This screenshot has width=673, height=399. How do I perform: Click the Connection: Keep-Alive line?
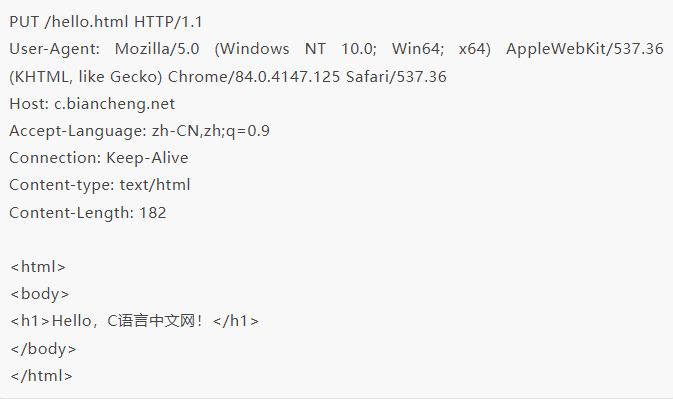(99, 158)
